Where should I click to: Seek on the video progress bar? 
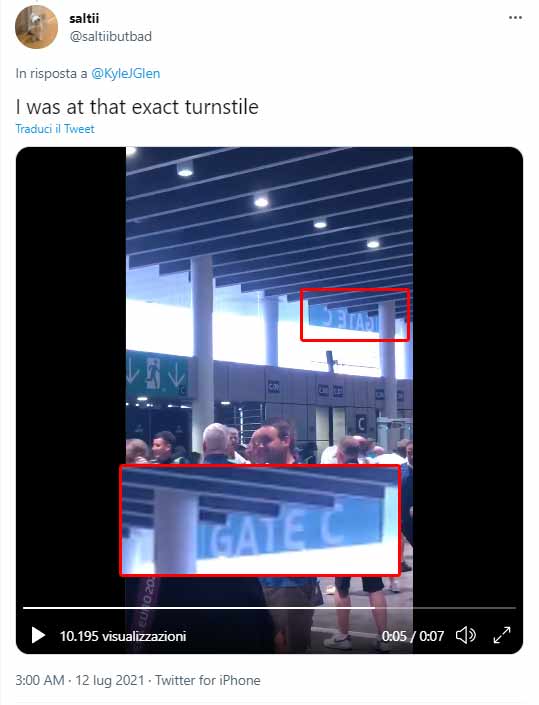click(x=269, y=608)
